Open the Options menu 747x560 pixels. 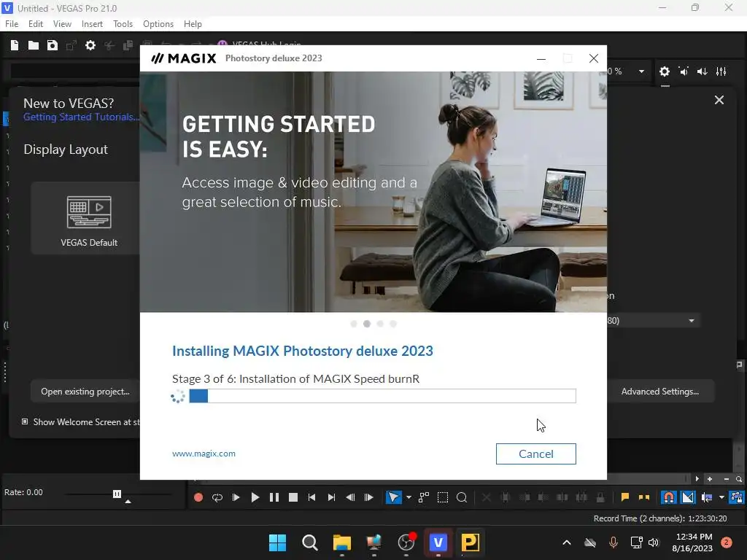[x=158, y=24]
